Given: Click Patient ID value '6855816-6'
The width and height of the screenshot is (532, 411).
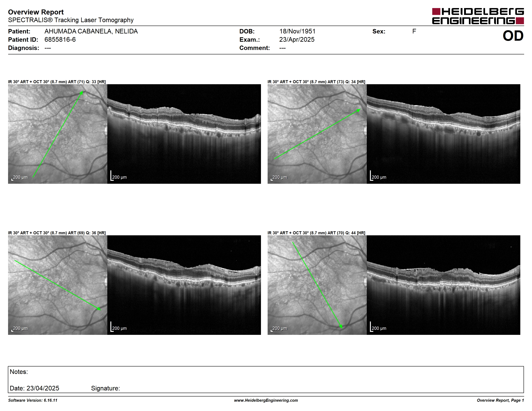Looking at the screenshot, I should tap(60, 39).
